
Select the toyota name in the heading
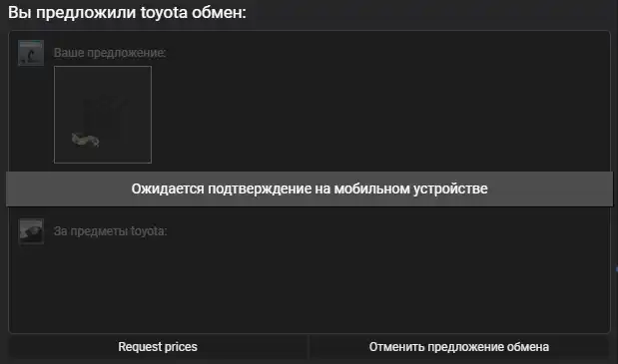coord(164,13)
